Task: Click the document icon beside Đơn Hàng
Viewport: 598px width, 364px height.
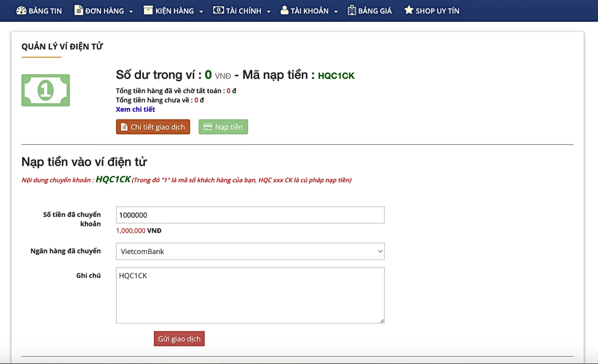Action: [79, 10]
